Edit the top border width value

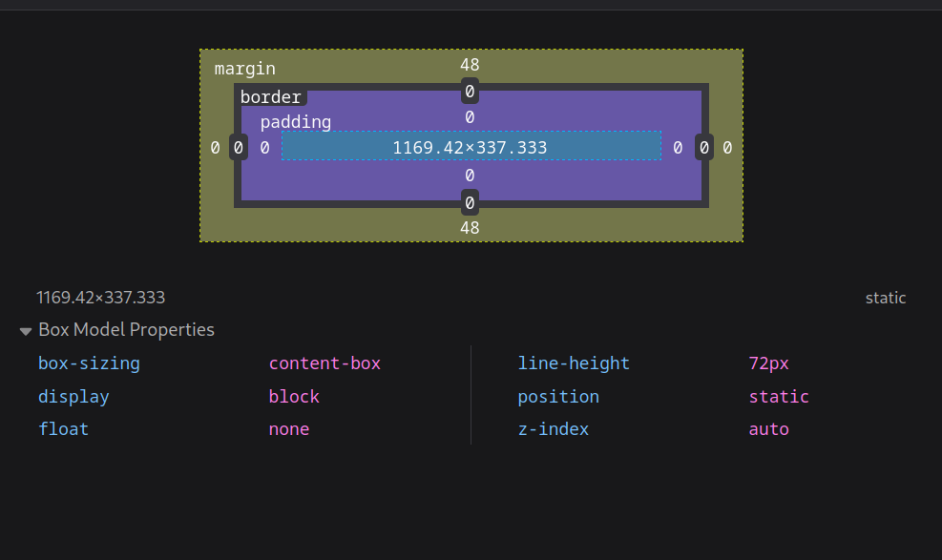(470, 92)
